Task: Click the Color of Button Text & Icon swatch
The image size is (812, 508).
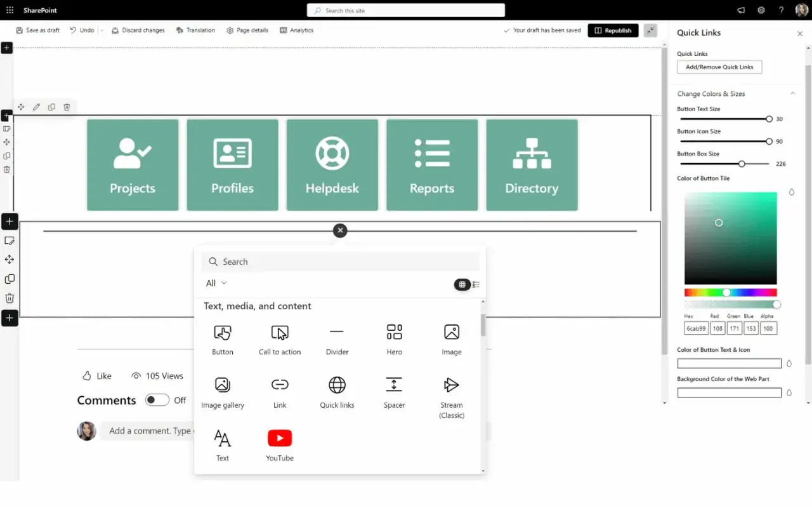Action: pyautogui.click(x=730, y=364)
